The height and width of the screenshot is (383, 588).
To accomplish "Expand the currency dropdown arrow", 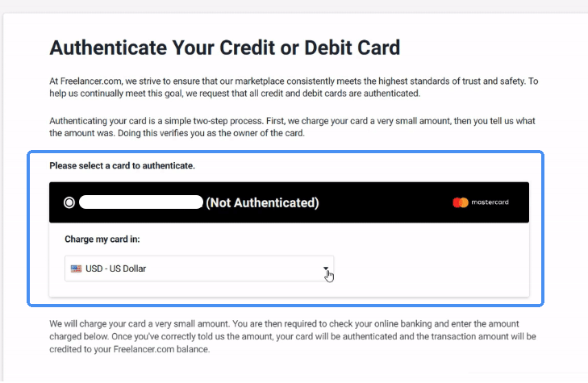I will [326, 269].
